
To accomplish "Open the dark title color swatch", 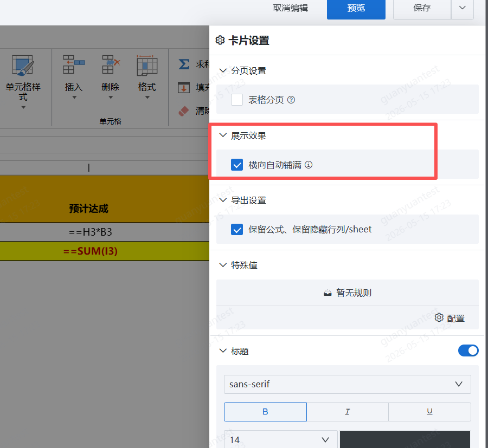I will pyautogui.click(x=405, y=439).
